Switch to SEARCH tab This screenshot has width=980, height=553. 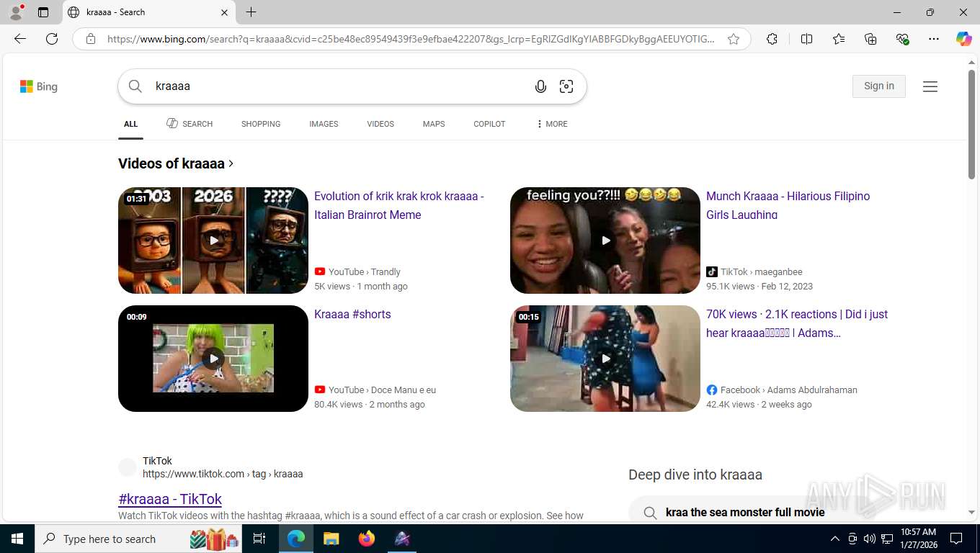(x=190, y=124)
